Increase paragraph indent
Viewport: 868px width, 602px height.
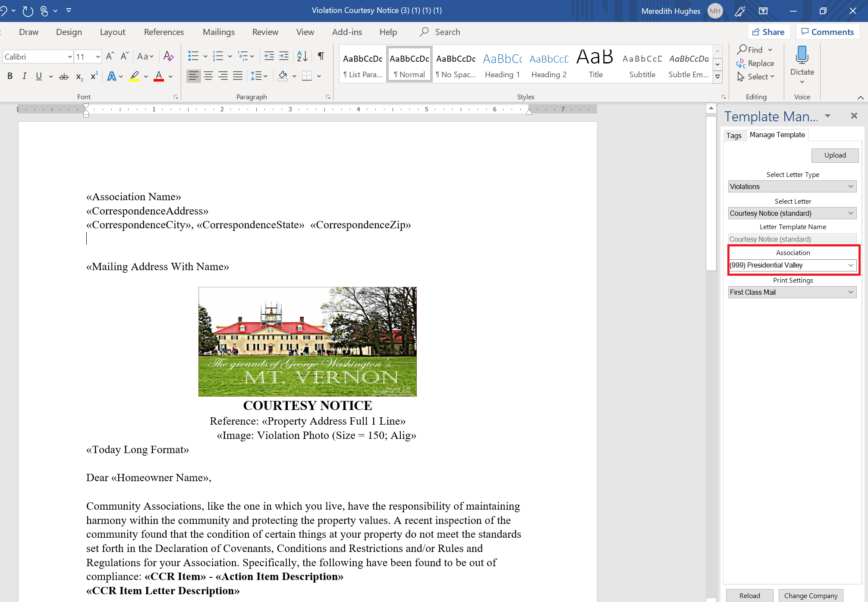click(284, 56)
